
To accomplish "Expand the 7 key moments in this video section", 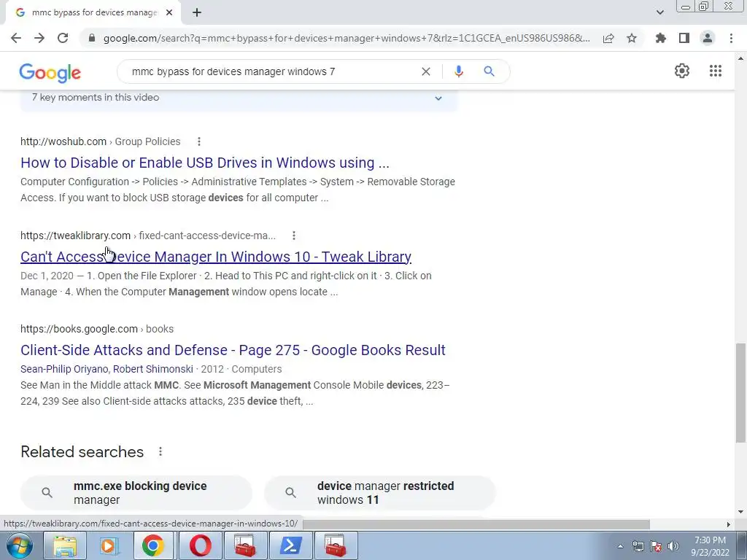I will pyautogui.click(x=239, y=98).
